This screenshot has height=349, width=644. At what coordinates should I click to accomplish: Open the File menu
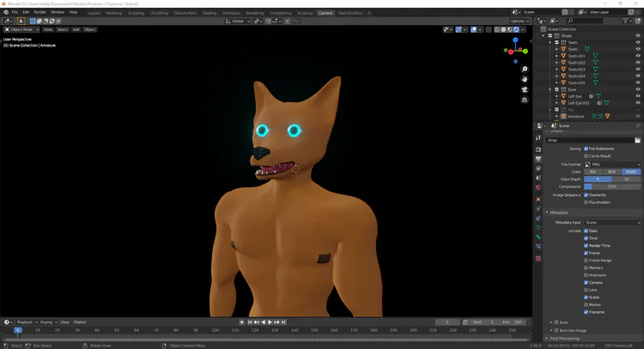tap(15, 12)
